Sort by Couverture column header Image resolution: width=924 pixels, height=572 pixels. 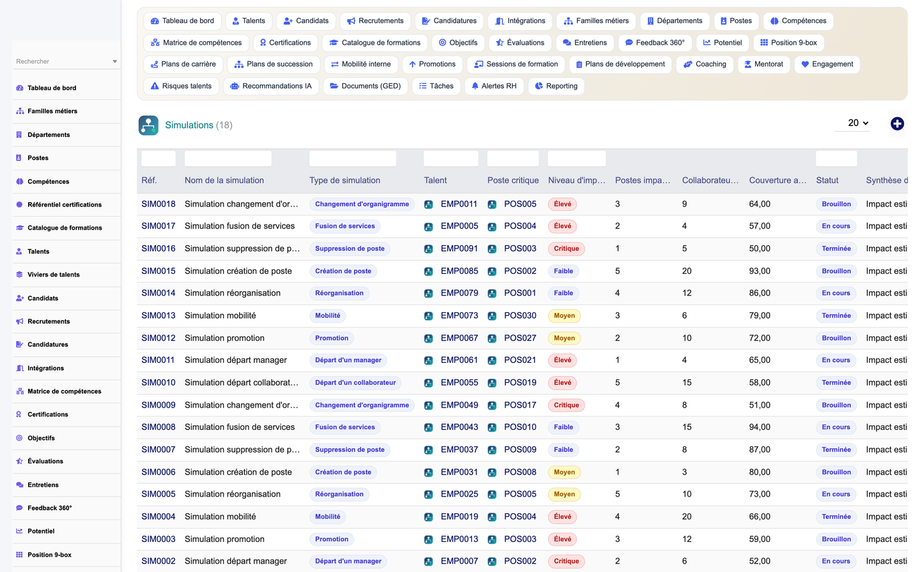[778, 180]
